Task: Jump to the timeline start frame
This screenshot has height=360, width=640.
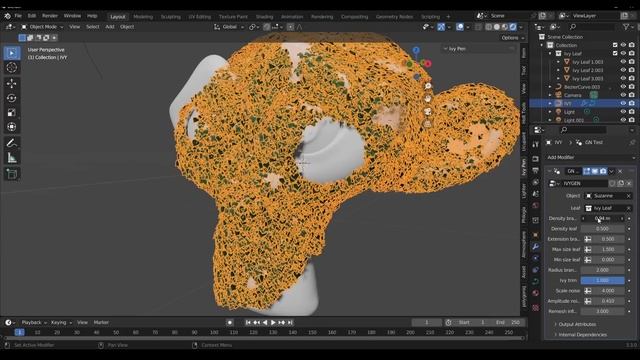Action: (248, 322)
